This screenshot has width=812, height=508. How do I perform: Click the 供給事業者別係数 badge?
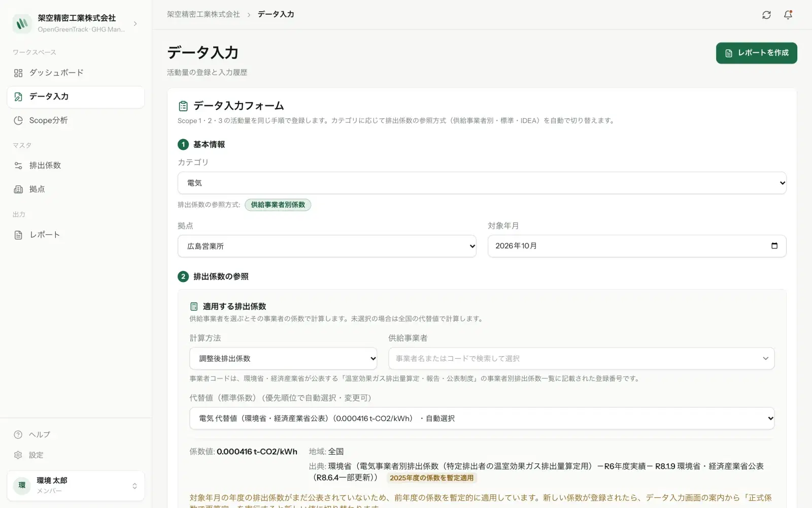point(278,205)
